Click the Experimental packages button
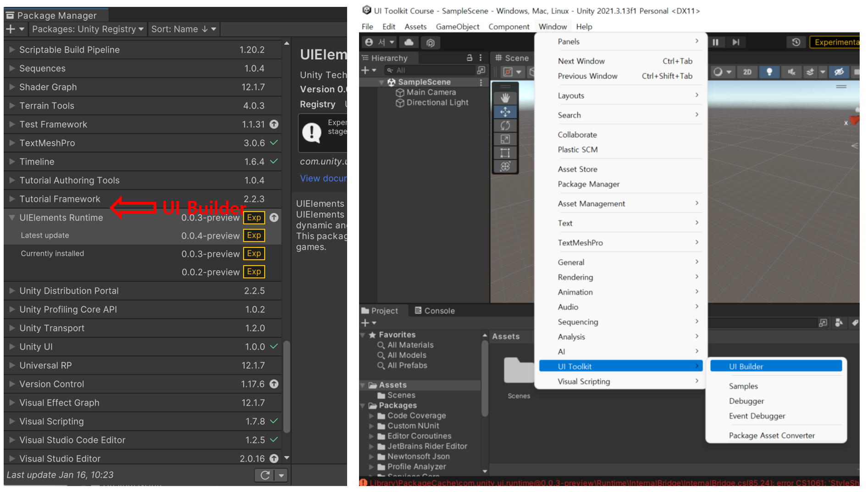Screen dimensions: 868x492 [835, 42]
